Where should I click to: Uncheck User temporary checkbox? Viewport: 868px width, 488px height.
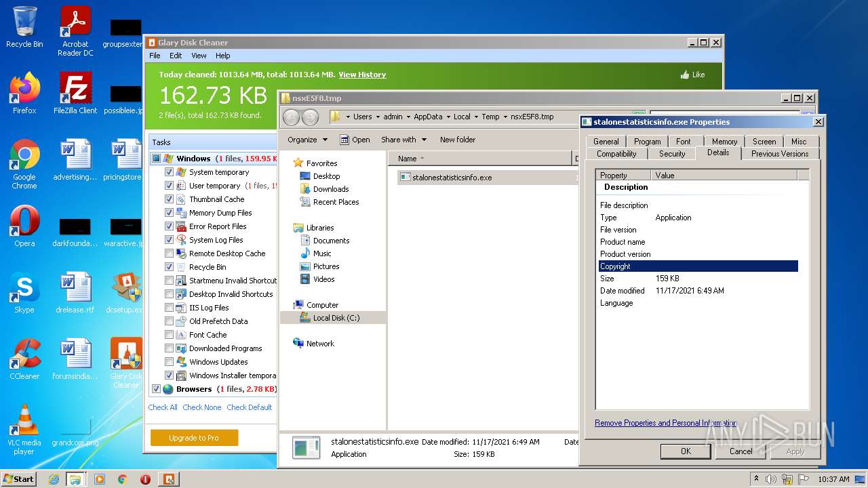(x=169, y=186)
